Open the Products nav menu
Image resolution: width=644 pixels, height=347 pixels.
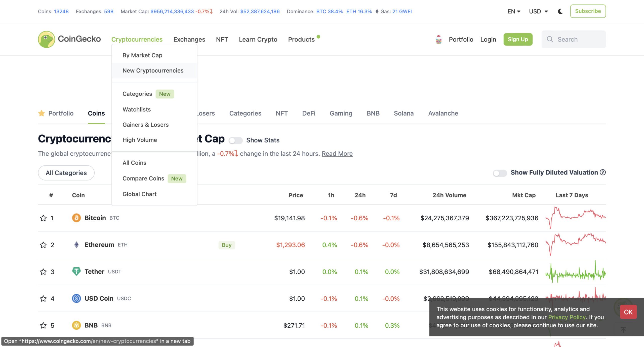coord(301,39)
